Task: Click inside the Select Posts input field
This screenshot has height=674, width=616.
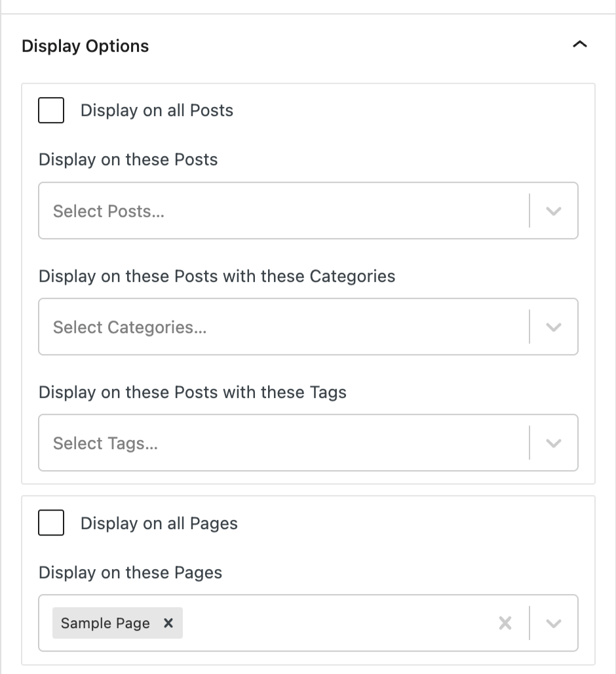Action: (x=262, y=210)
